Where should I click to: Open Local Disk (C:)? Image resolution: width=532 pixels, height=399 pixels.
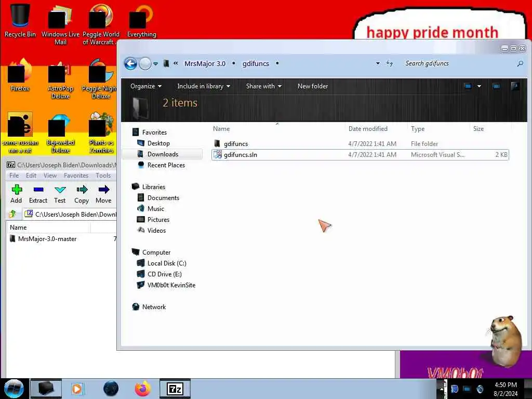(167, 263)
